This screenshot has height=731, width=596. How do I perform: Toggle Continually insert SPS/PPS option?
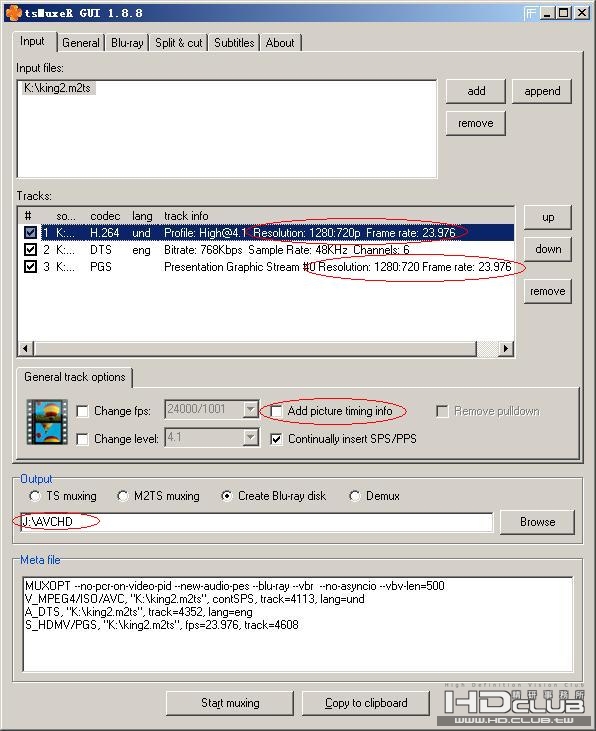[x=277, y=439]
